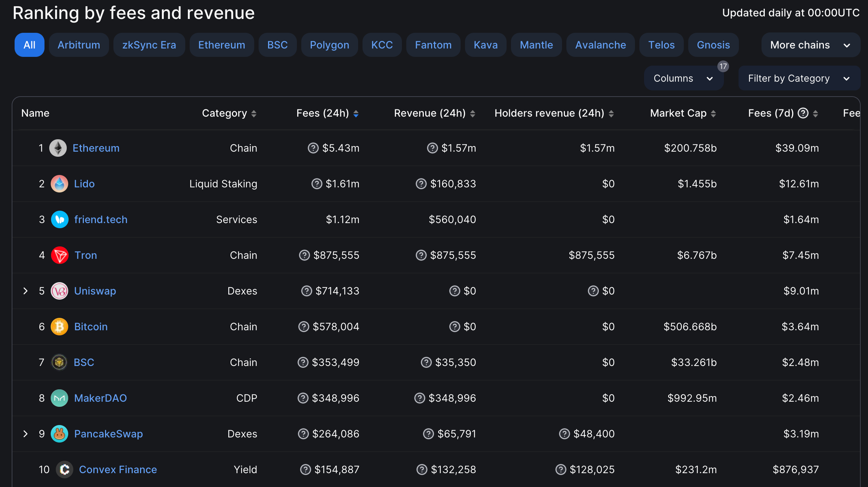This screenshot has height=487, width=868.
Task: Expand the Uniswap row chevron
Action: tap(25, 291)
